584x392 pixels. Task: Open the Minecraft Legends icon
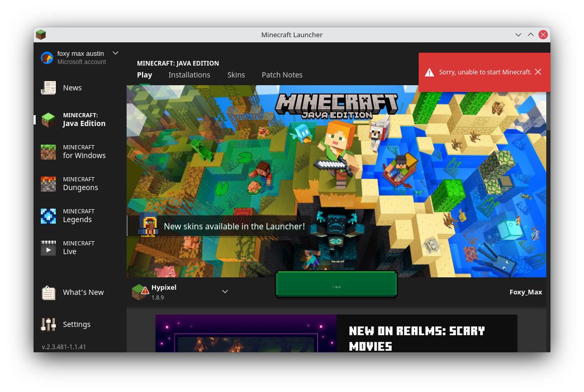click(49, 216)
